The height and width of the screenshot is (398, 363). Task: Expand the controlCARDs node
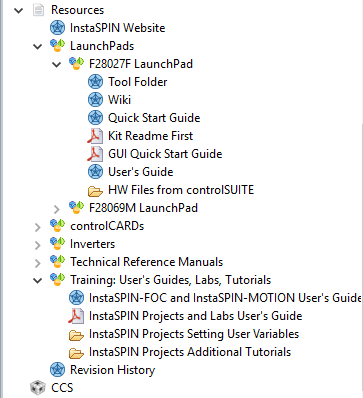37,227
